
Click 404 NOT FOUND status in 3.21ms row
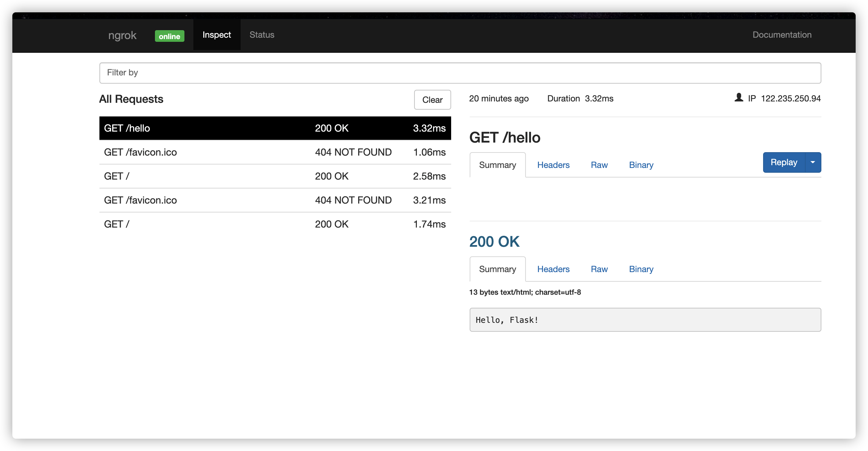[353, 200]
